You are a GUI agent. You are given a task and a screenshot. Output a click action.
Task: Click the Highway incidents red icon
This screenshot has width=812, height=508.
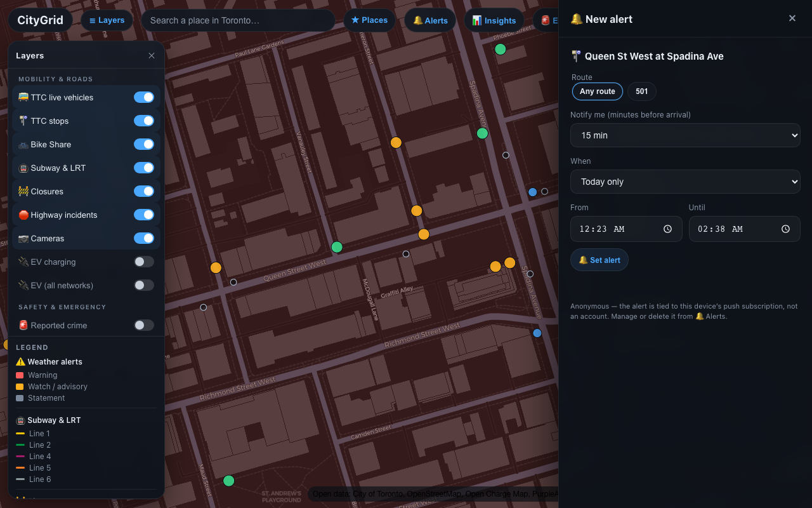23,215
